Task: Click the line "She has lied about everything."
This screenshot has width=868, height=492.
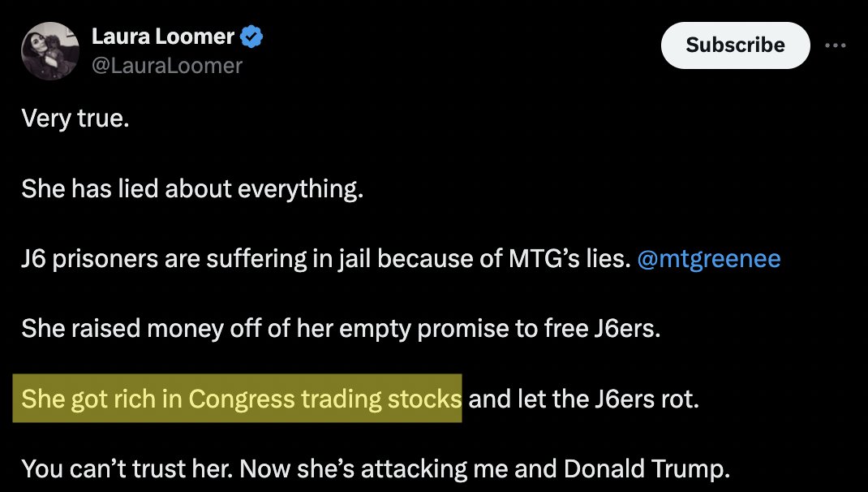Action: (x=191, y=189)
